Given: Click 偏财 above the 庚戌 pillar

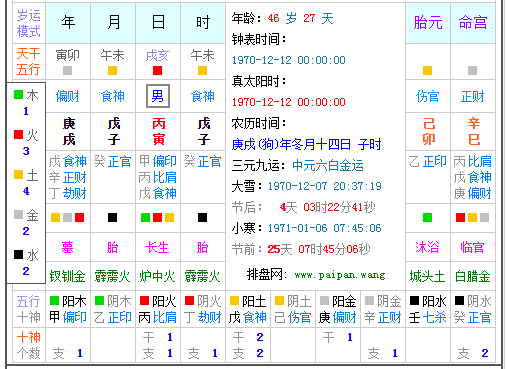Looking at the screenshot, I should point(68,96).
